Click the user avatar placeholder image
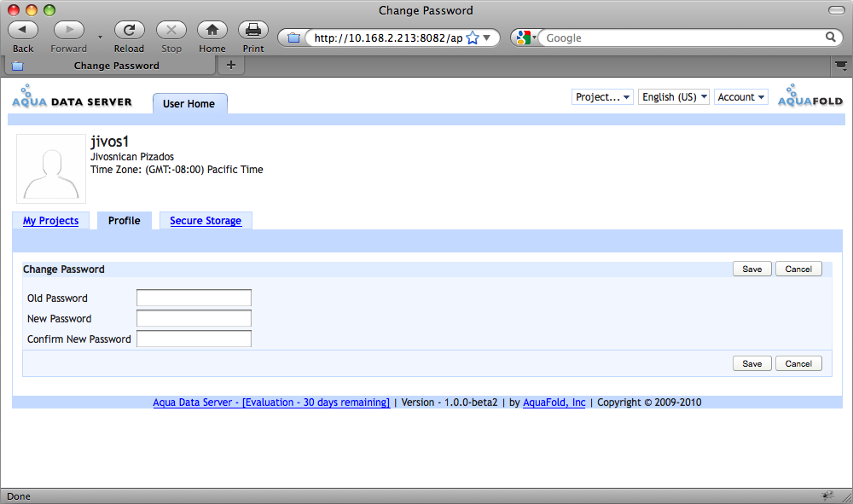 tap(51, 169)
